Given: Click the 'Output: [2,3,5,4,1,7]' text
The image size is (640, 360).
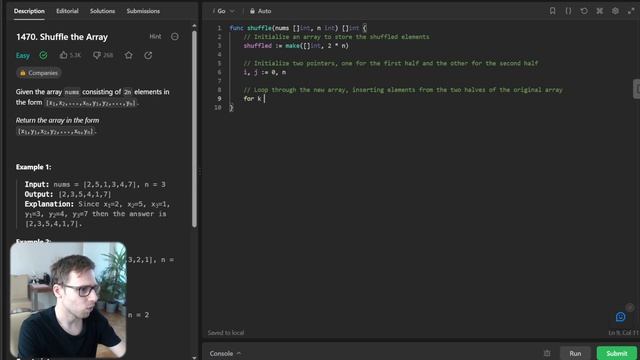Looking at the screenshot, I should (68, 194).
